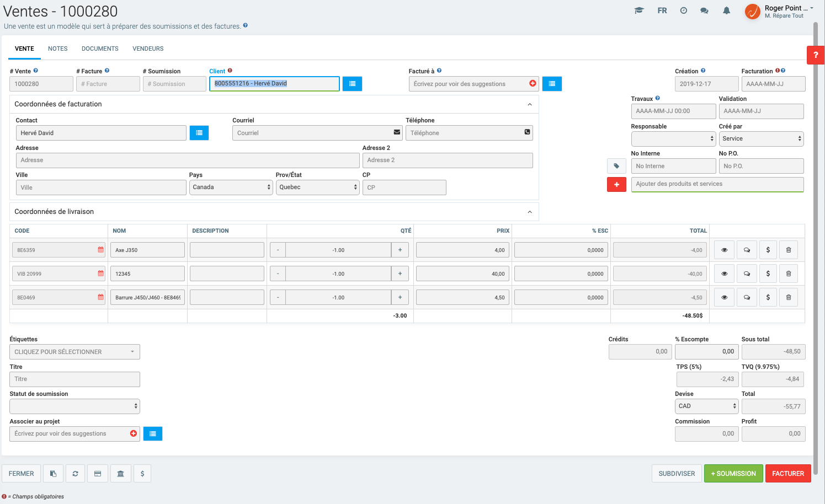Toggle visibility eye on the Axe J350 row
This screenshot has width=825, height=504.
pyautogui.click(x=724, y=250)
